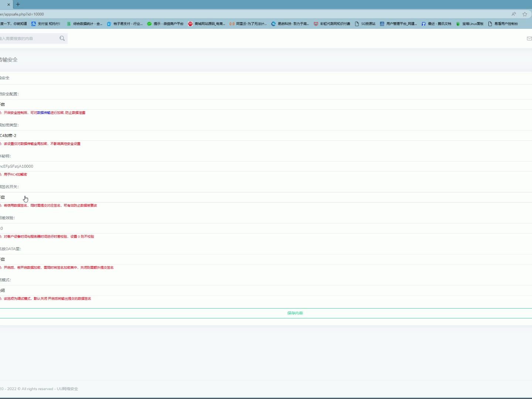
Task: Click the RC4 secret key input field
Action: click(x=266, y=166)
